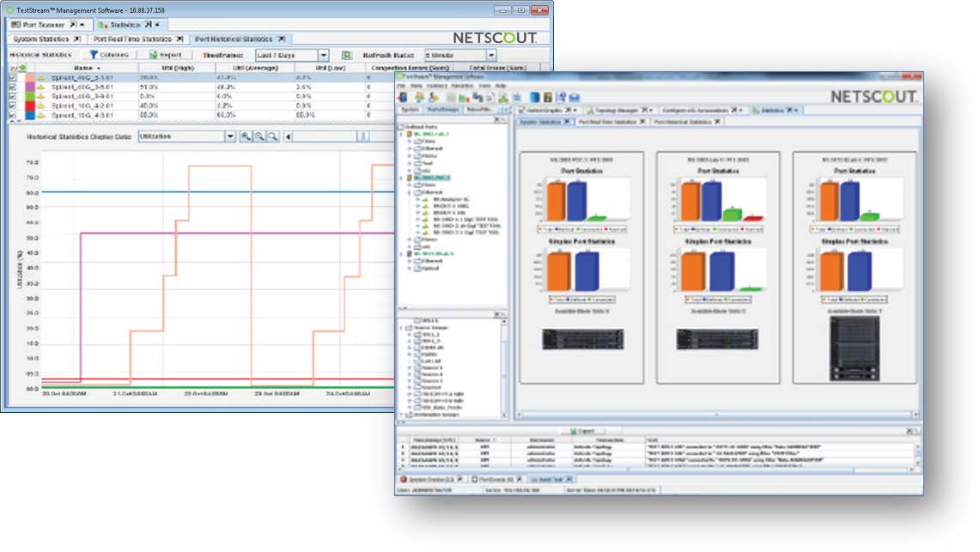Image resolution: width=980 pixels, height=552 pixels.
Task: Click the pin icon on the back window's Statistics tab
Action: coord(148,24)
